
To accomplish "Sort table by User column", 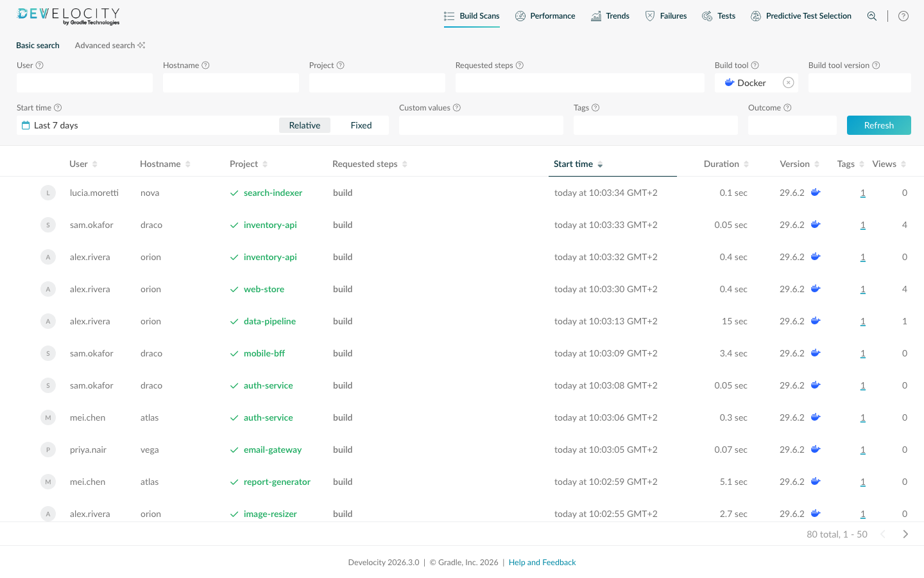I will (83, 164).
